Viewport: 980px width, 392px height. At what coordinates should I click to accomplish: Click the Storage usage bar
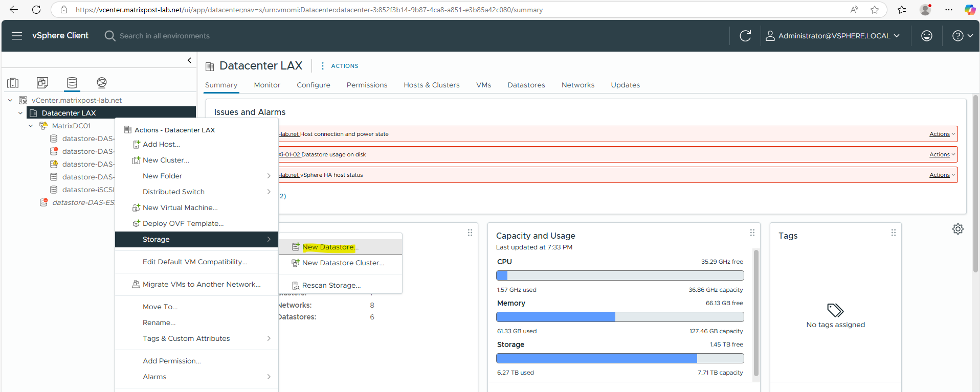pyautogui.click(x=620, y=358)
